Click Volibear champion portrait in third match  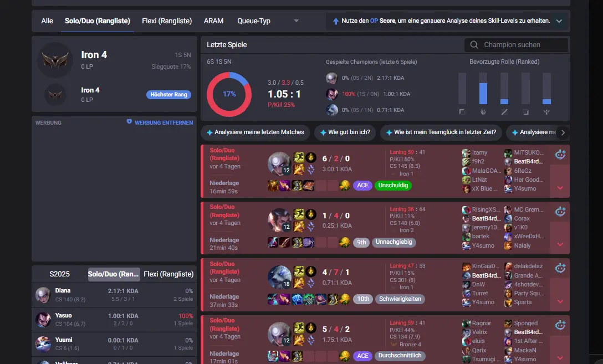(279, 277)
